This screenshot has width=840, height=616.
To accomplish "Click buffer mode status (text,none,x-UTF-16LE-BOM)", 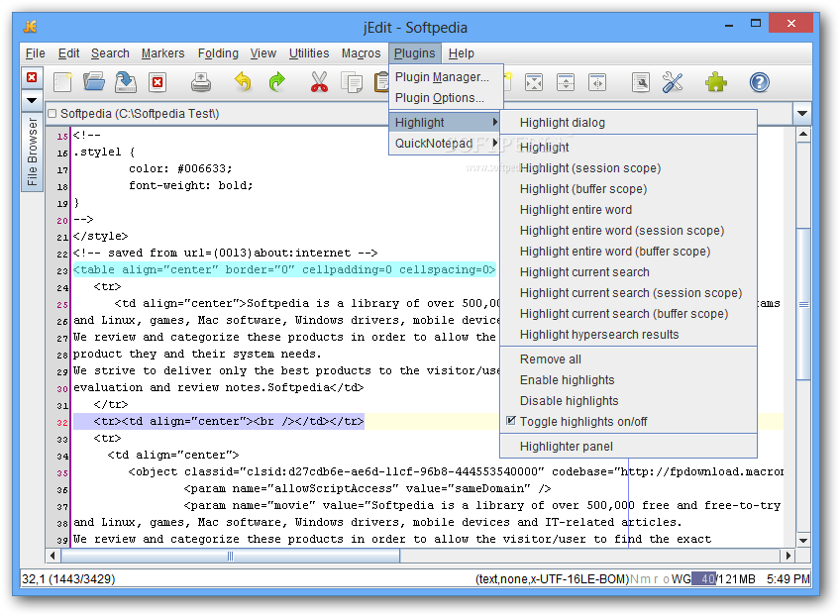I will pyautogui.click(x=552, y=579).
